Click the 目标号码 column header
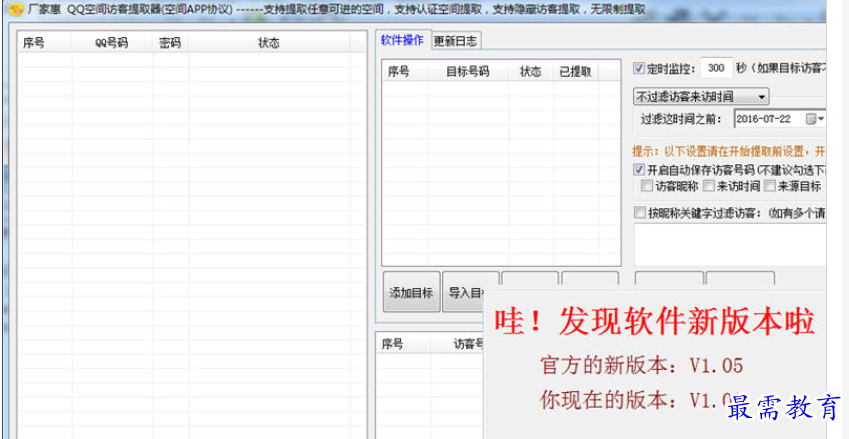849x439 pixels. coord(468,72)
